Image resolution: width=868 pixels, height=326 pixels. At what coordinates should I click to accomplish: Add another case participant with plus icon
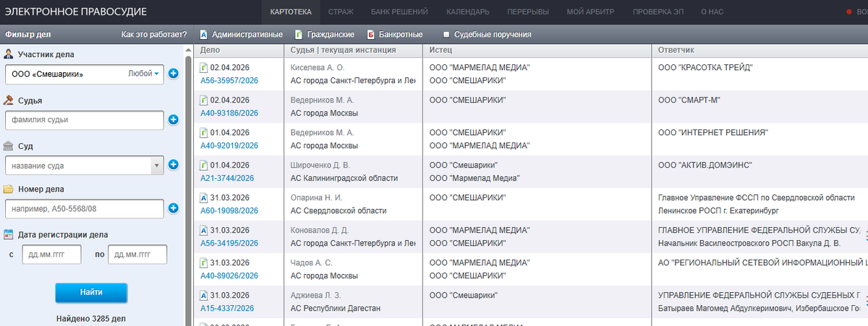coord(173,74)
